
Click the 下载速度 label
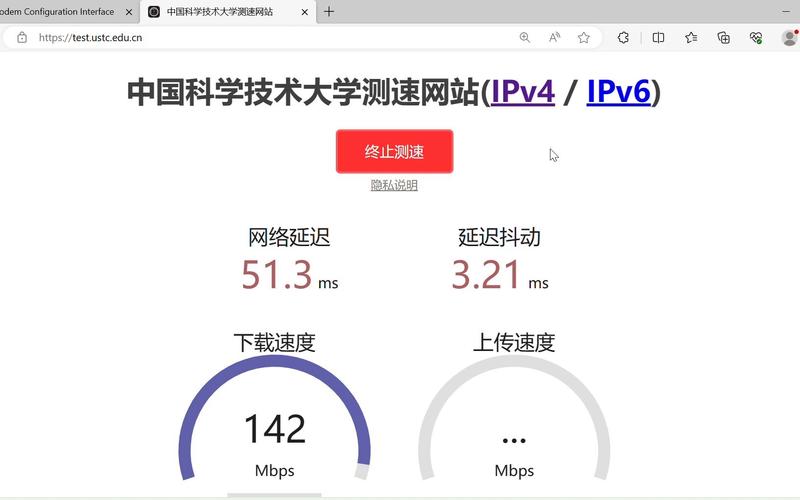coord(274,342)
